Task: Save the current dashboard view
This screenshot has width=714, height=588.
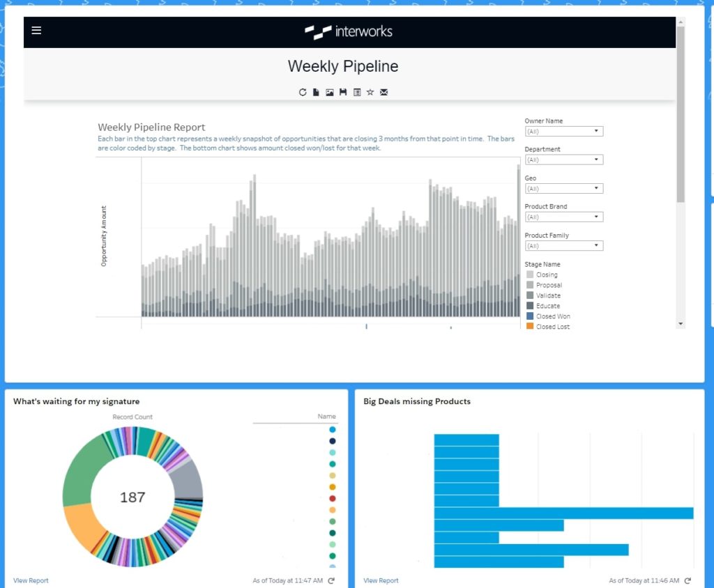Action: [342, 91]
